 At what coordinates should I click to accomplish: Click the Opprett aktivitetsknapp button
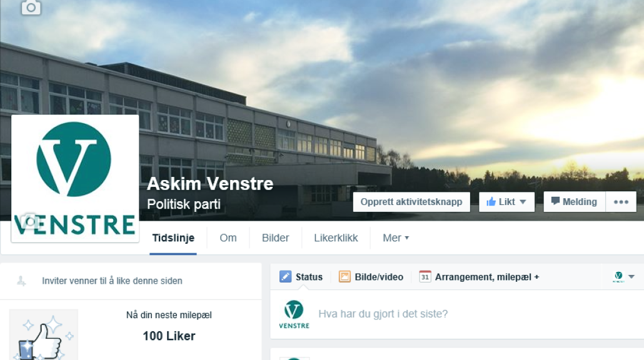coord(411,202)
